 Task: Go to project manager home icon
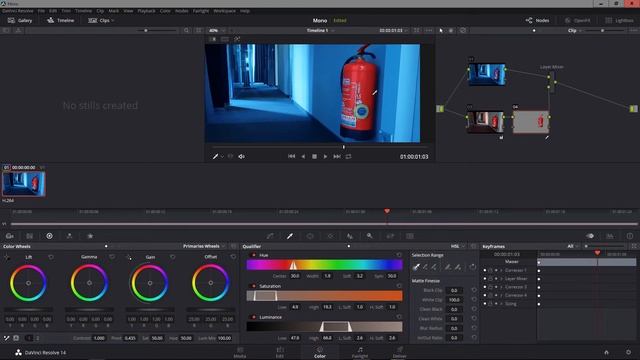coord(607,352)
